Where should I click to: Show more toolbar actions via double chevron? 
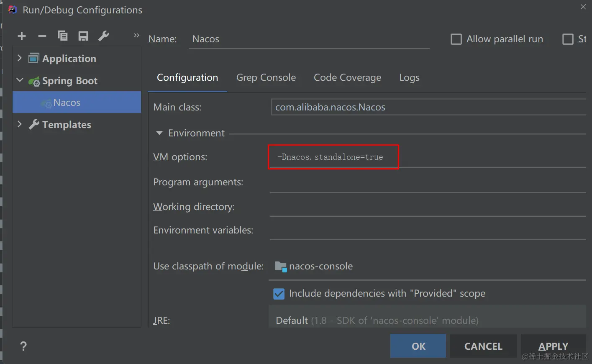coord(136,36)
